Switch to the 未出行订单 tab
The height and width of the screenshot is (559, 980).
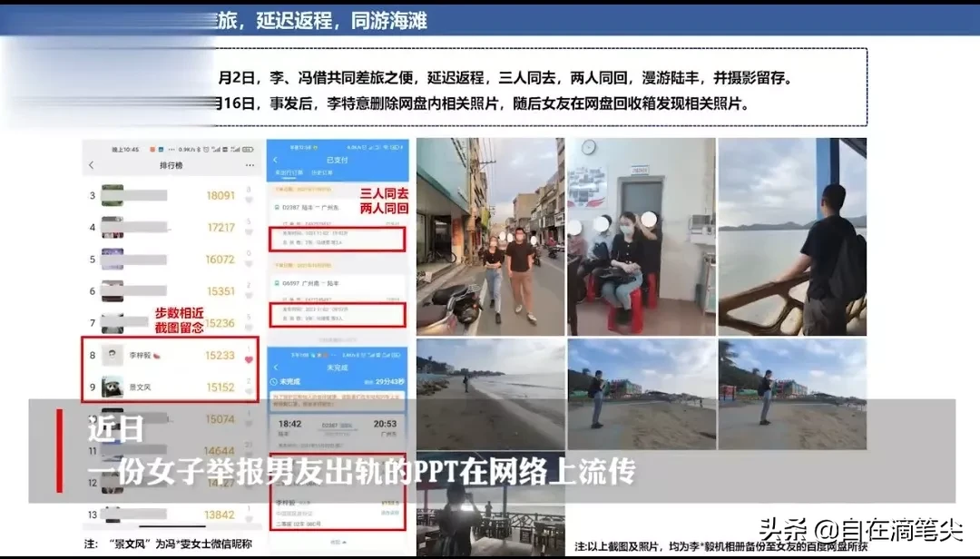coord(289,173)
